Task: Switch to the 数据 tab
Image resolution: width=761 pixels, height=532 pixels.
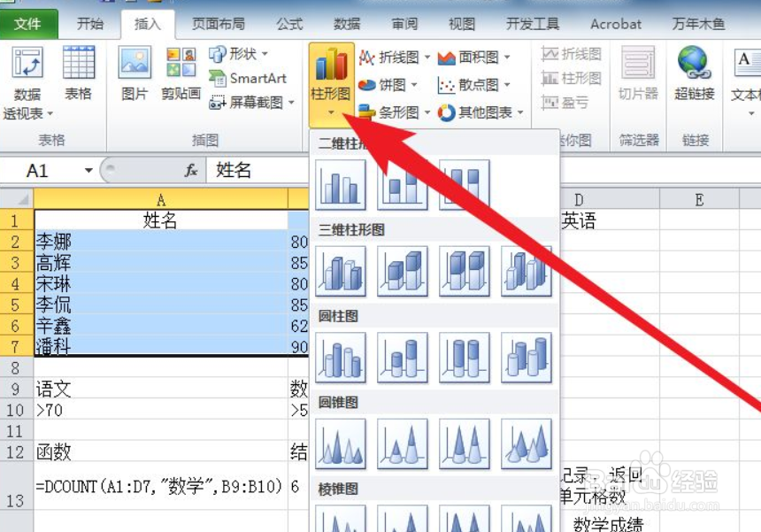Action: [345, 24]
